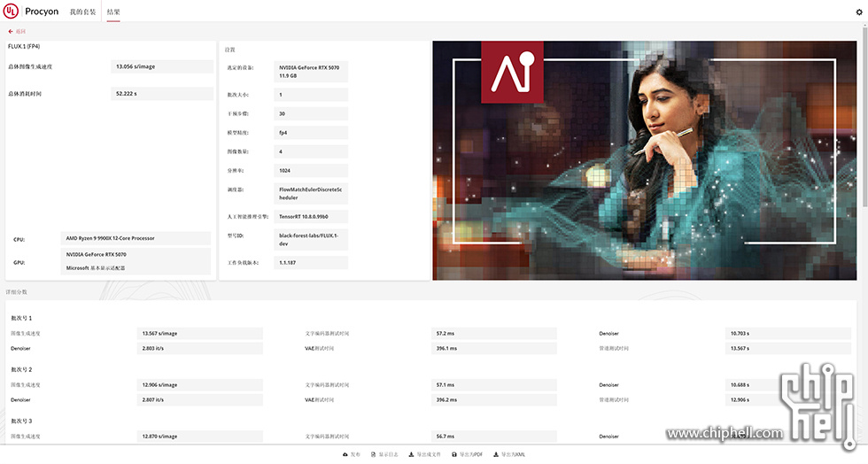
Task: Click the 396.1 ms VAE time
Action: (x=494, y=348)
